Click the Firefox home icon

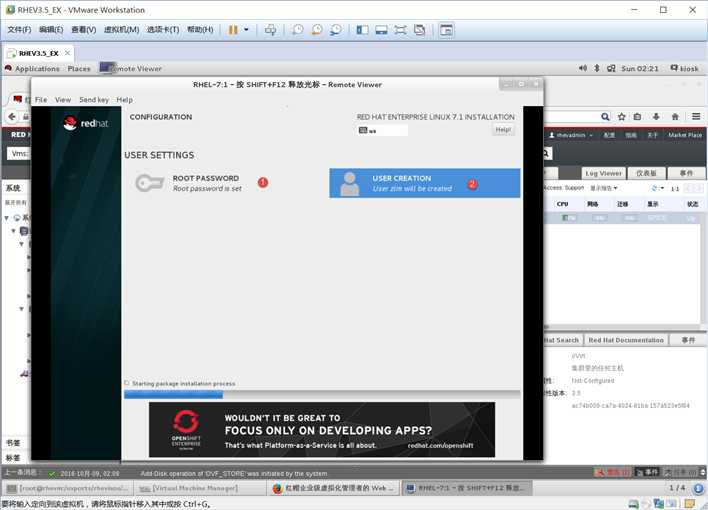coord(675,117)
